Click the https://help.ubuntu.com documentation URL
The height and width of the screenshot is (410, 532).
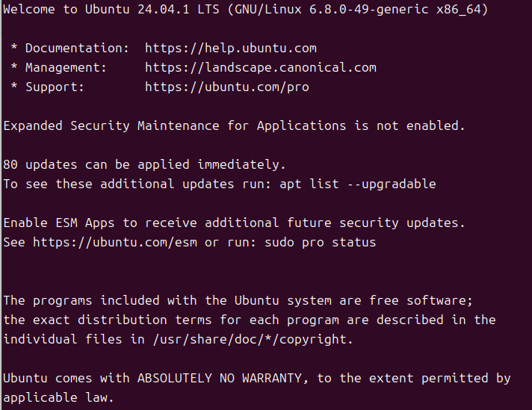pyautogui.click(x=231, y=48)
